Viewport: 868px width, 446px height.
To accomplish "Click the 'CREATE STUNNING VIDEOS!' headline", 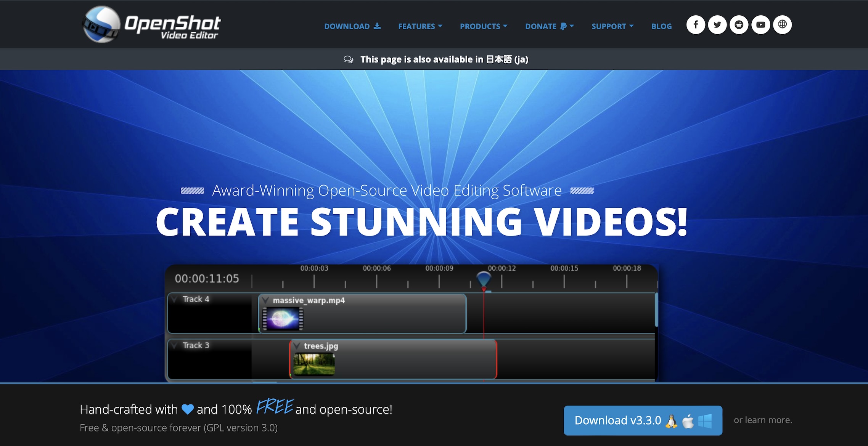I will 422,222.
